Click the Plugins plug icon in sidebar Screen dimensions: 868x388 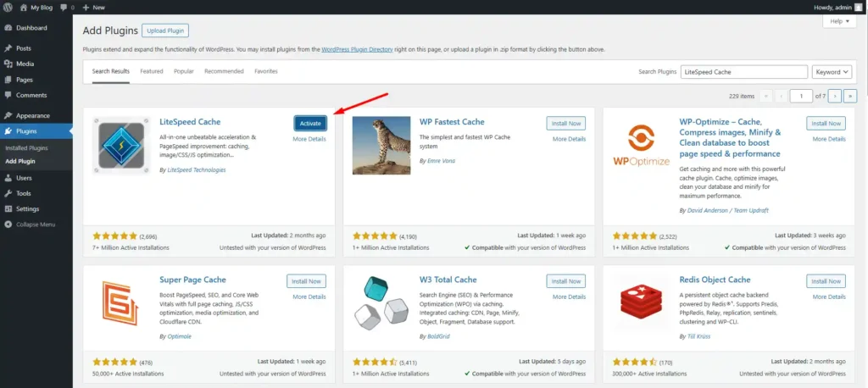pyautogui.click(x=8, y=131)
